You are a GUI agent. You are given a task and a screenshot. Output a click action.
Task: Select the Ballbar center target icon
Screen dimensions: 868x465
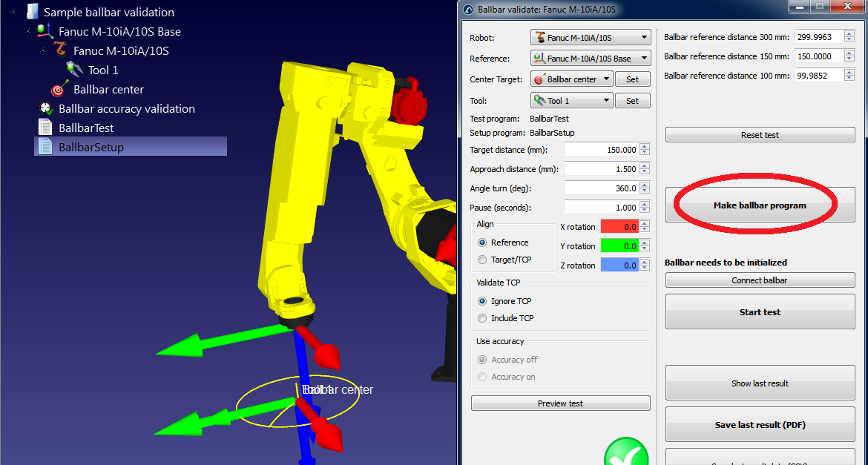point(59,88)
